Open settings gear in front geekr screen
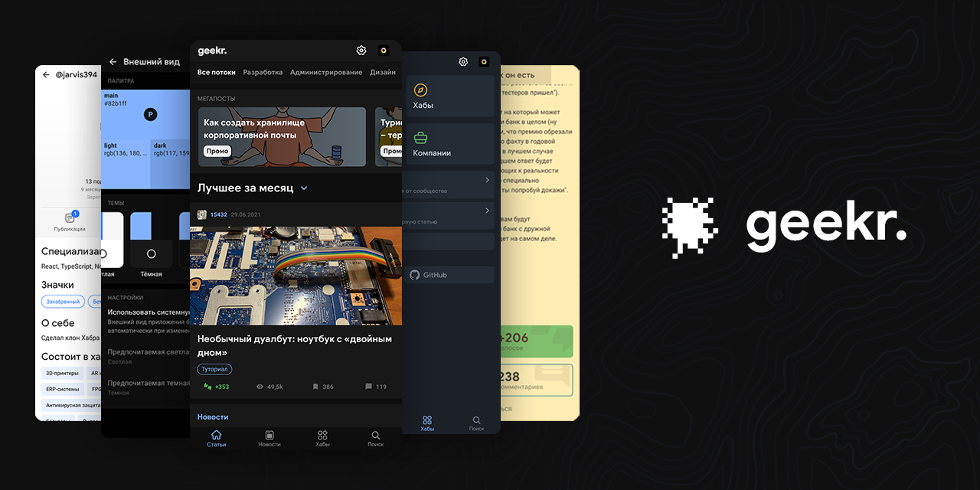This screenshot has width=980, height=490. point(361,51)
